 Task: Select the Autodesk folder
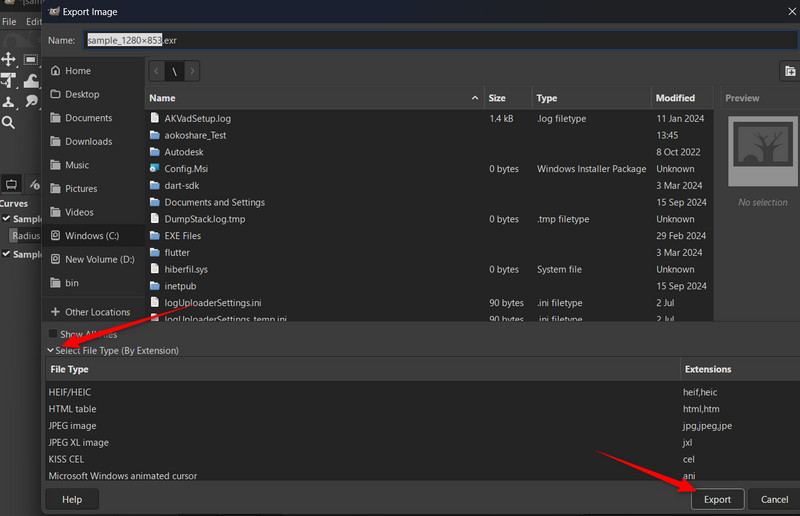pyautogui.click(x=429, y=152)
